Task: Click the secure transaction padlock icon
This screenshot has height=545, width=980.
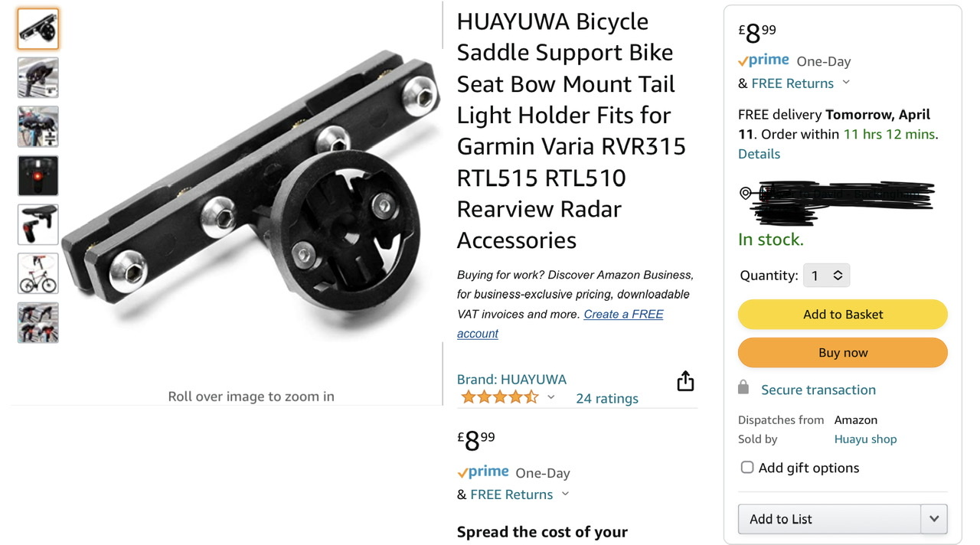Action: pos(743,388)
